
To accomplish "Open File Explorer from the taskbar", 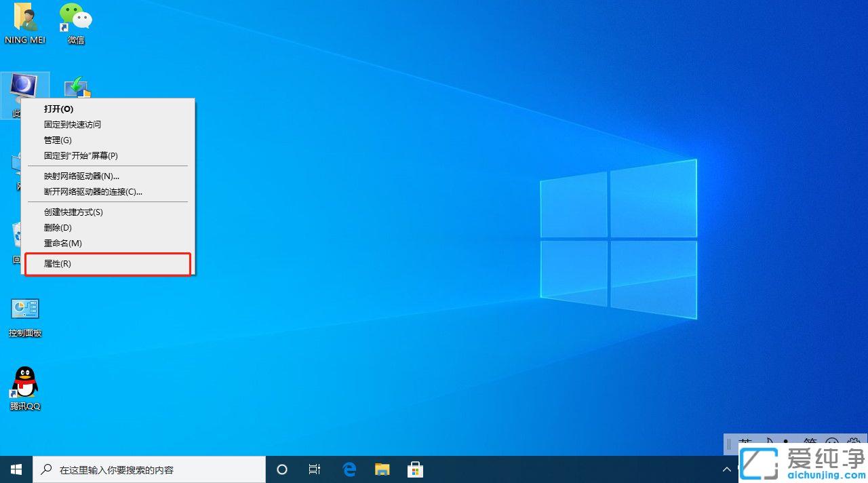I will [382, 469].
